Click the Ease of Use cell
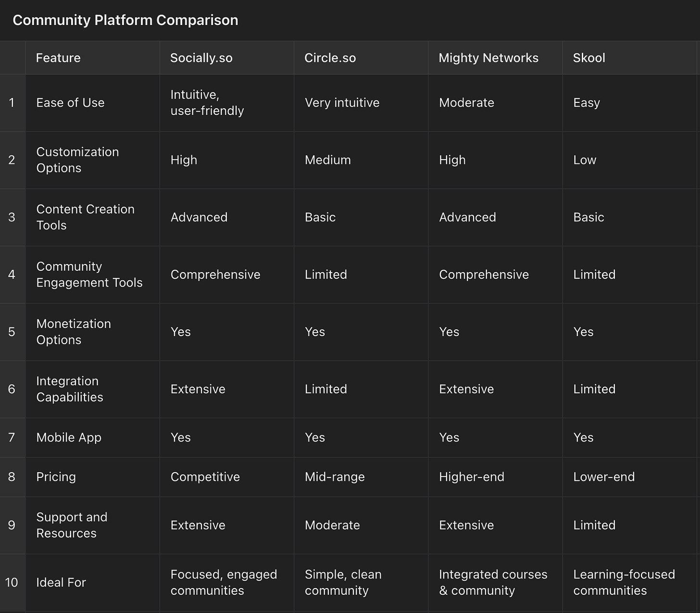This screenshot has width=700, height=613. pos(70,102)
